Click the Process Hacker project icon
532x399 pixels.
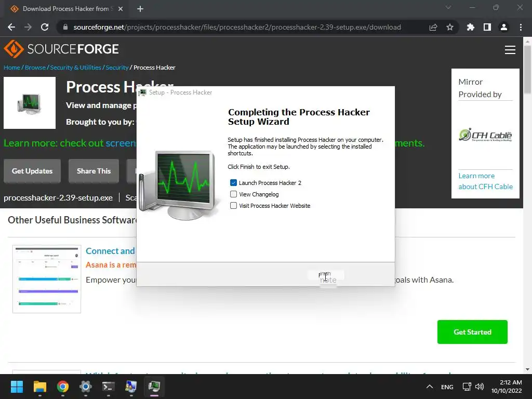(x=30, y=103)
